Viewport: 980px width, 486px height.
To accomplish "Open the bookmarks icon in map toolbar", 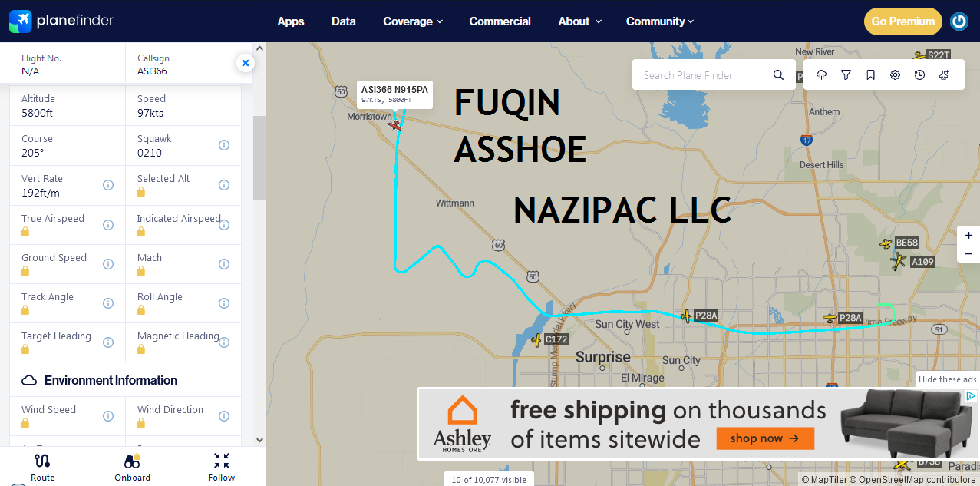I will coord(870,75).
